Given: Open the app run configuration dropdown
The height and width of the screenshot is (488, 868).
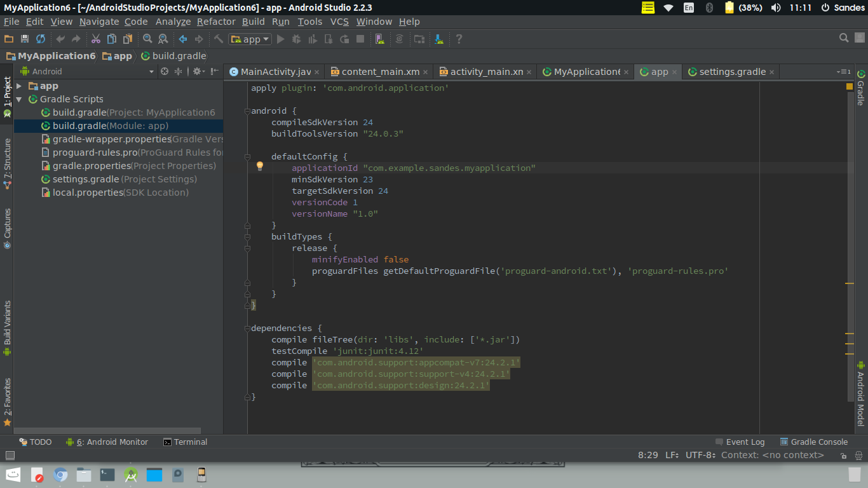Looking at the screenshot, I should tap(250, 39).
